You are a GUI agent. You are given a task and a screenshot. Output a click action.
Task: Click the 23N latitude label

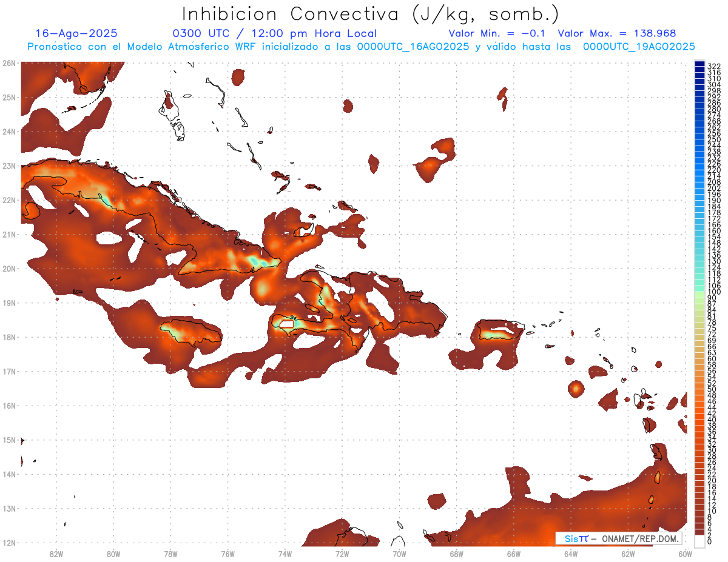[8, 166]
